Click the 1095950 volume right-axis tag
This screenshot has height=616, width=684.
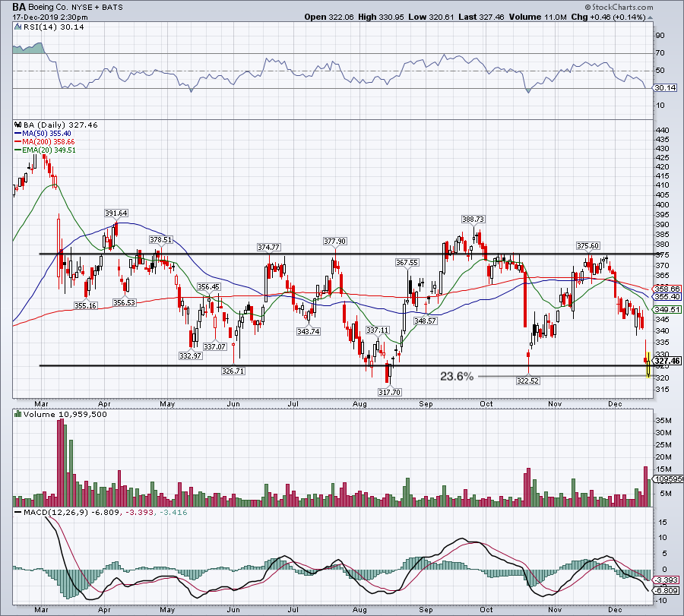click(667, 479)
